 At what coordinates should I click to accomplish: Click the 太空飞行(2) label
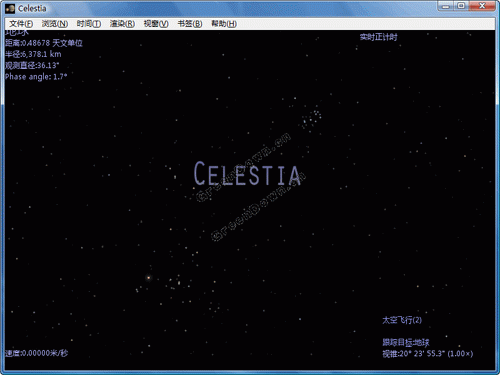(402, 320)
